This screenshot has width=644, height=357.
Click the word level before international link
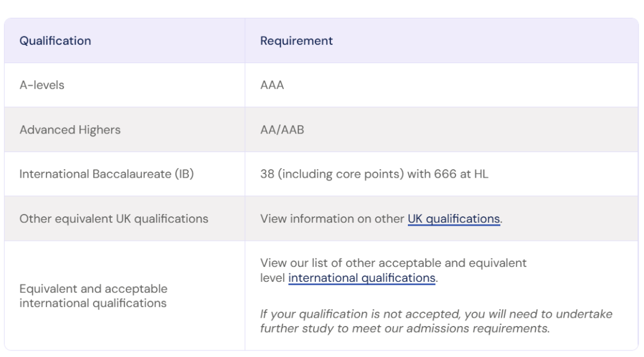[273, 278]
